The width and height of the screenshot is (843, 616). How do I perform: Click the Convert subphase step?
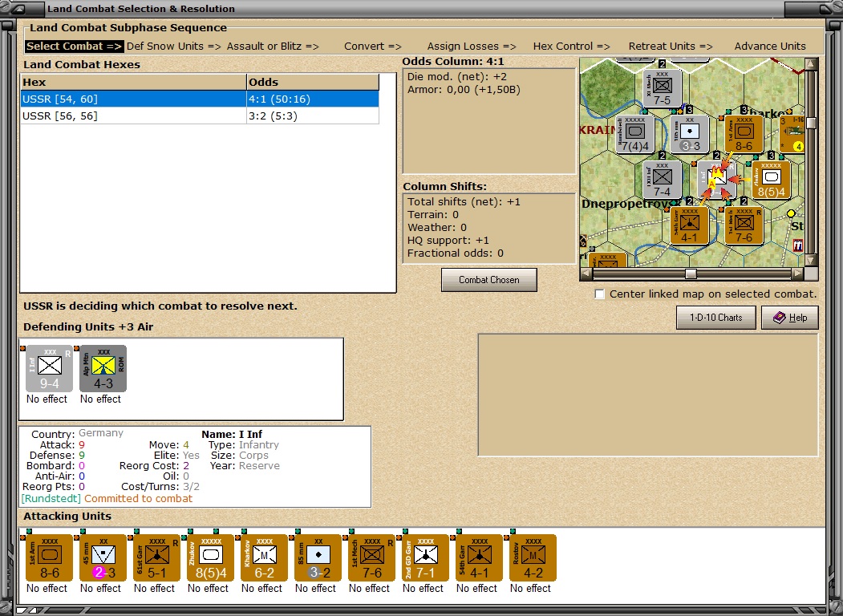[x=373, y=47]
